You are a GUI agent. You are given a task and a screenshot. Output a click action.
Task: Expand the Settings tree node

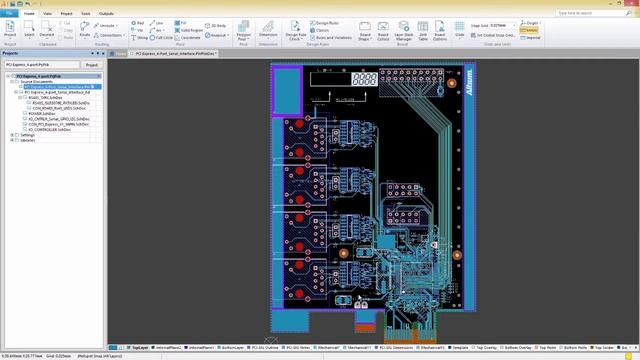click(12, 135)
